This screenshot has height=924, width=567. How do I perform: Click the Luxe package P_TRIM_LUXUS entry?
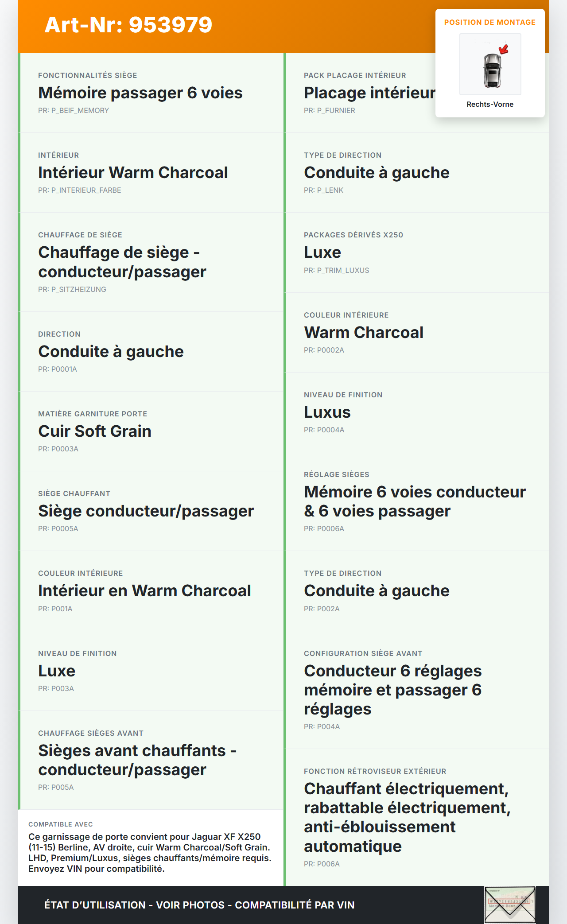coord(322,252)
